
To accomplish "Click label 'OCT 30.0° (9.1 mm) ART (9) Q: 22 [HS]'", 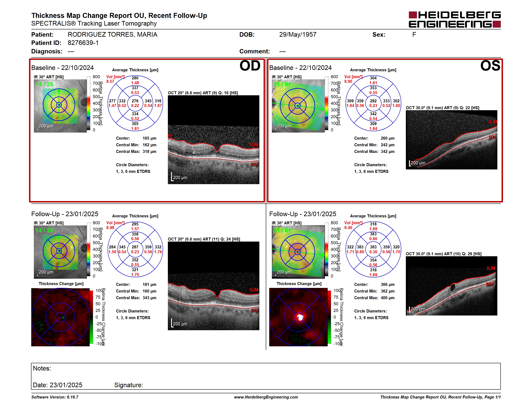I will point(442,108).
